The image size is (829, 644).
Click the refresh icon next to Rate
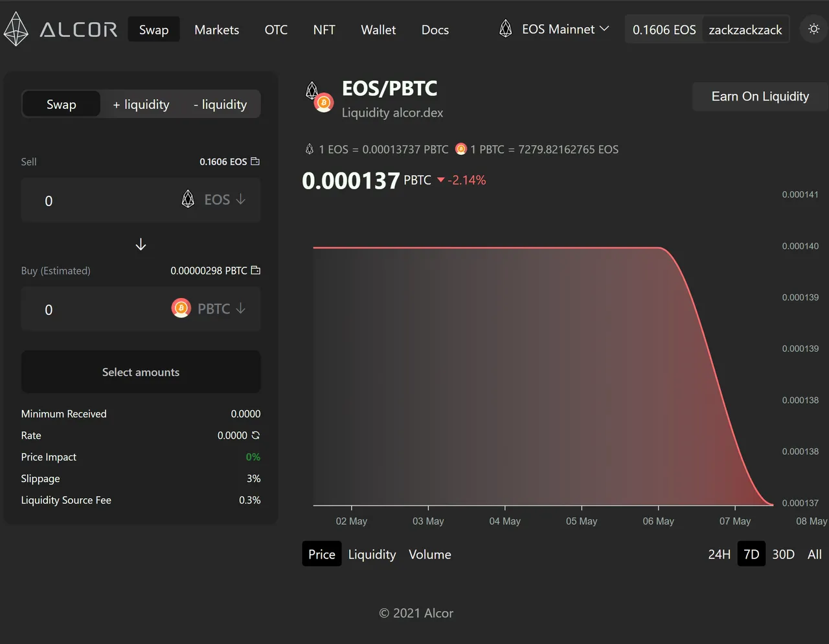click(x=256, y=435)
